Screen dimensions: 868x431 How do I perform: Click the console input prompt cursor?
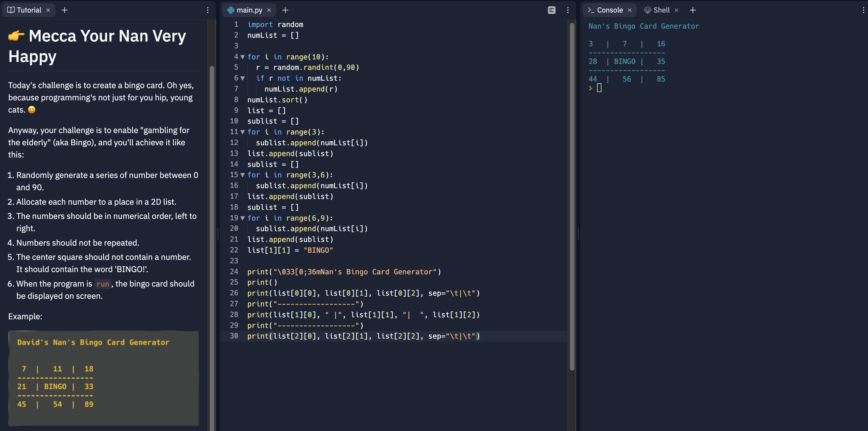coord(599,88)
